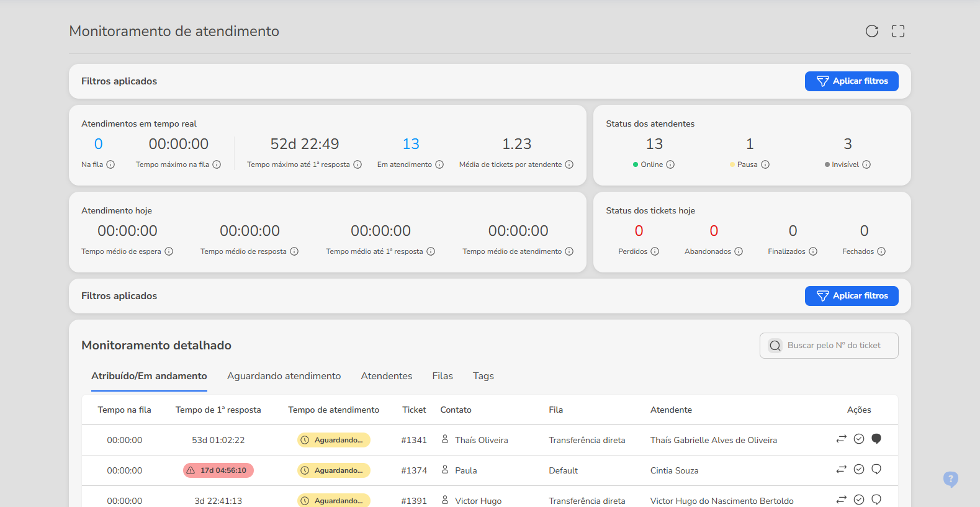Screen dimensions: 980x507
Task: Click the finalize checkmark icon for ticket #1374
Action: point(859,470)
